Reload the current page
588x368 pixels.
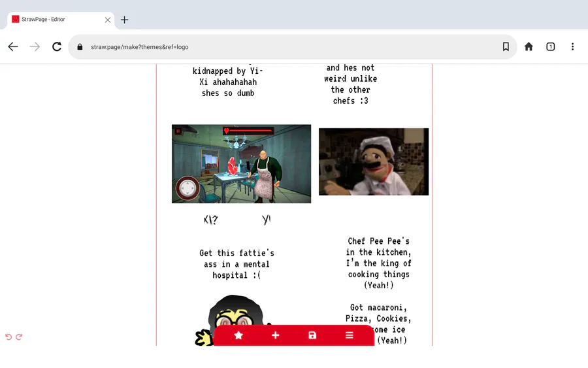(57, 47)
